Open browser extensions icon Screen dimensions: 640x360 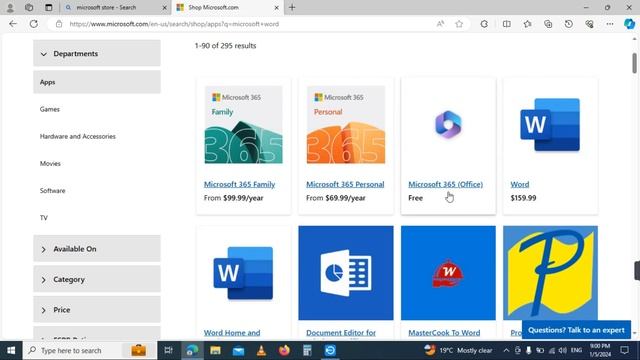tap(484, 24)
